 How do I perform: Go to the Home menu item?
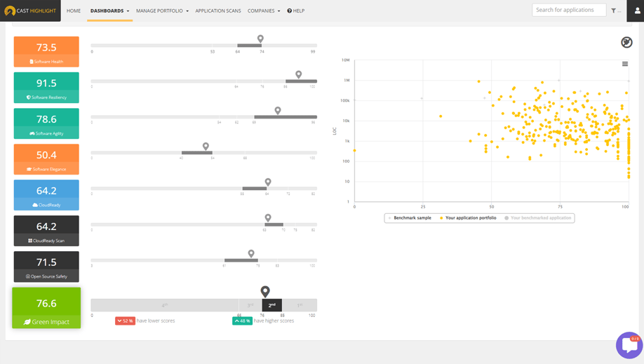(74, 11)
